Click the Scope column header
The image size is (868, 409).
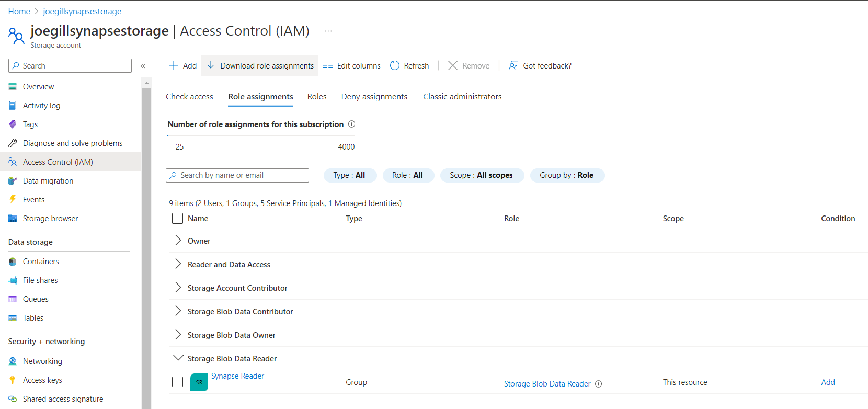[x=673, y=219]
